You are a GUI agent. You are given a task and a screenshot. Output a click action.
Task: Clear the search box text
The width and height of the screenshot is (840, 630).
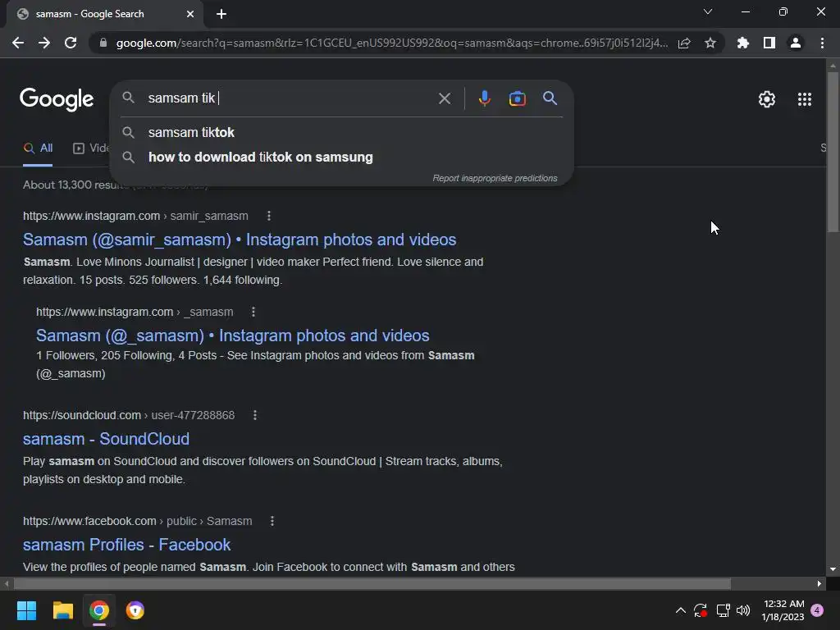point(445,98)
